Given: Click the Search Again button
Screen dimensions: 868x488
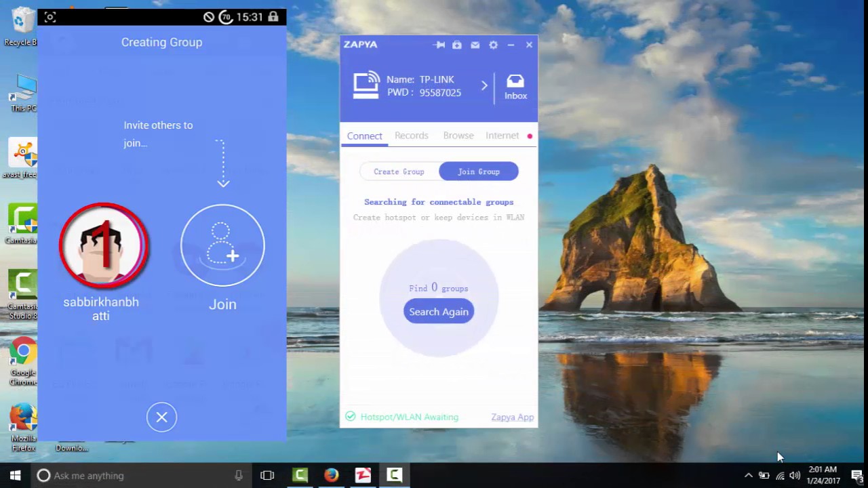Looking at the screenshot, I should (x=439, y=312).
